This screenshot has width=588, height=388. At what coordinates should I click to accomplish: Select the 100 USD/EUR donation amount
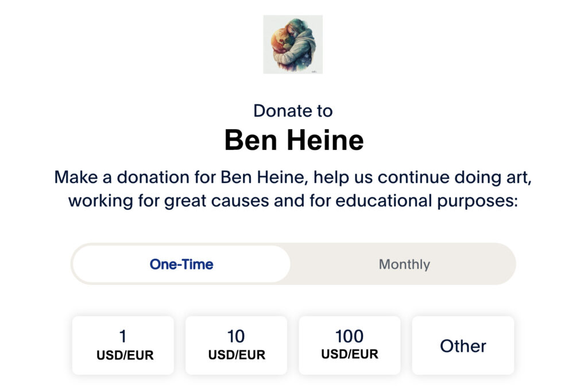(x=349, y=346)
